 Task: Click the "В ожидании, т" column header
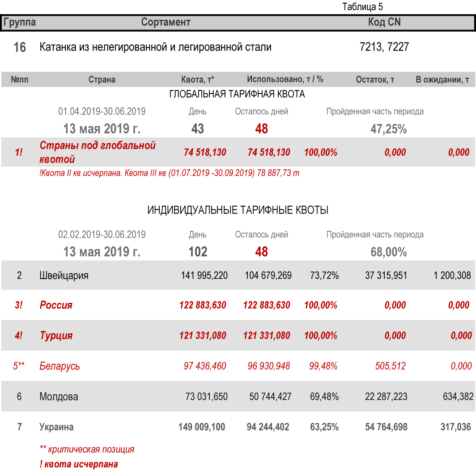click(442, 80)
